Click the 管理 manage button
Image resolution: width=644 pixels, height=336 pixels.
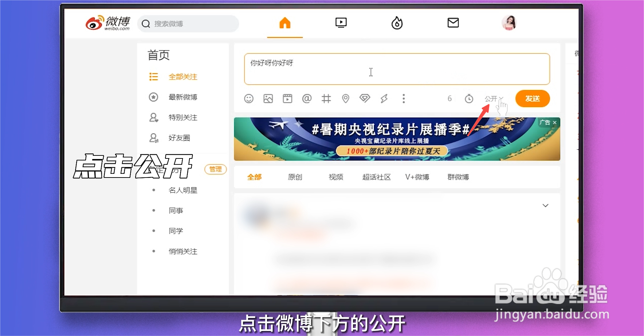click(216, 170)
